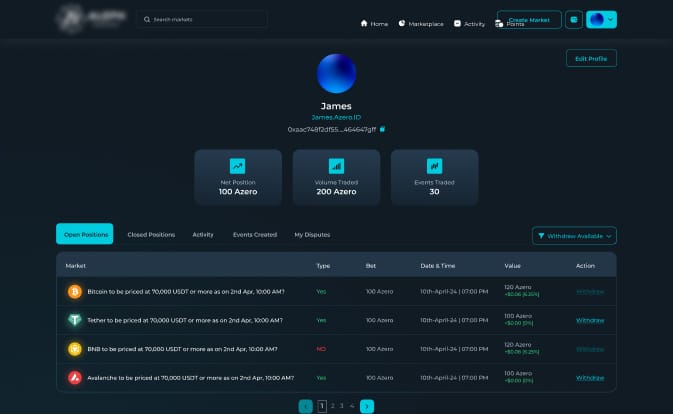
Task: Click the BNB coin icon in table
Action: pyautogui.click(x=74, y=349)
